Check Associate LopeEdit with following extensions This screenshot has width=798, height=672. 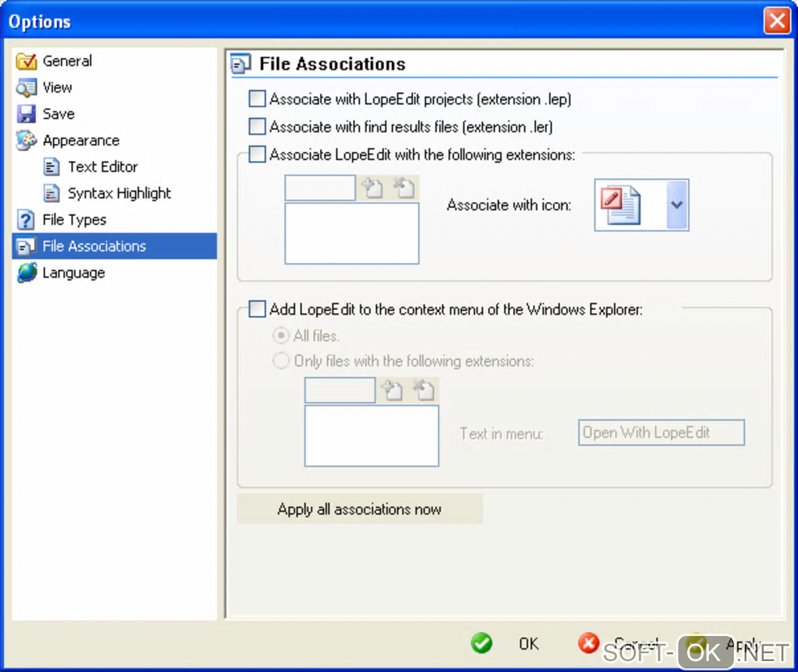tap(257, 154)
